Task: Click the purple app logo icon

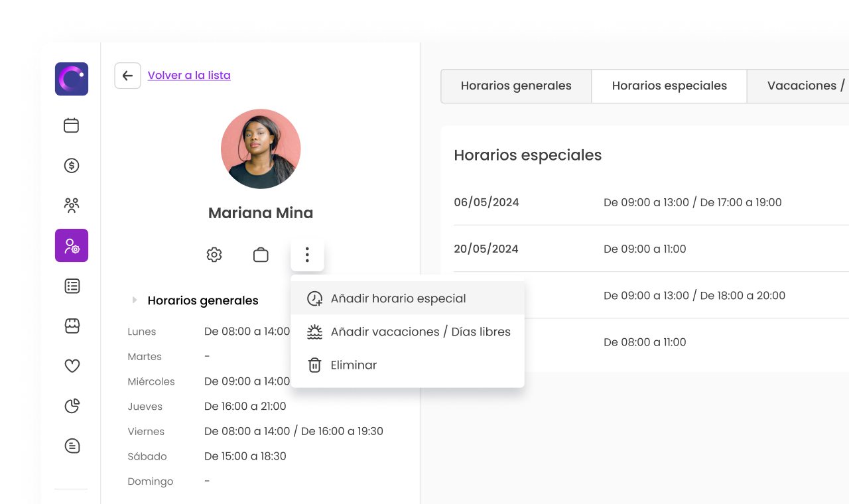Action: 72,79
